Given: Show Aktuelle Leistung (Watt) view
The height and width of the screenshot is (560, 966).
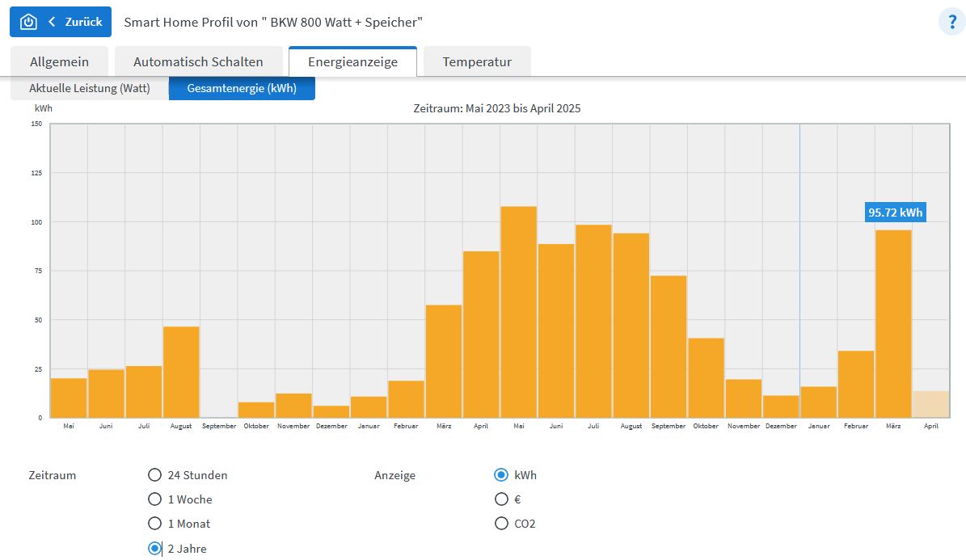Looking at the screenshot, I should coord(90,88).
